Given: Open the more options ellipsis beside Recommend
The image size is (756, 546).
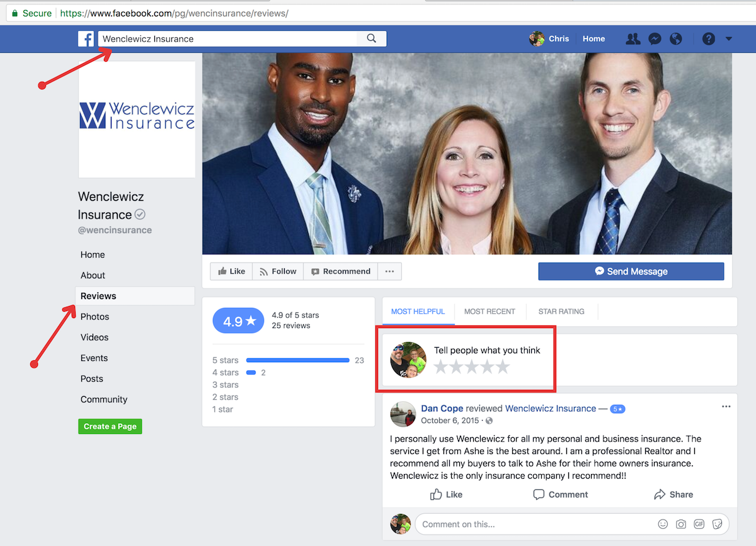Looking at the screenshot, I should pos(389,271).
